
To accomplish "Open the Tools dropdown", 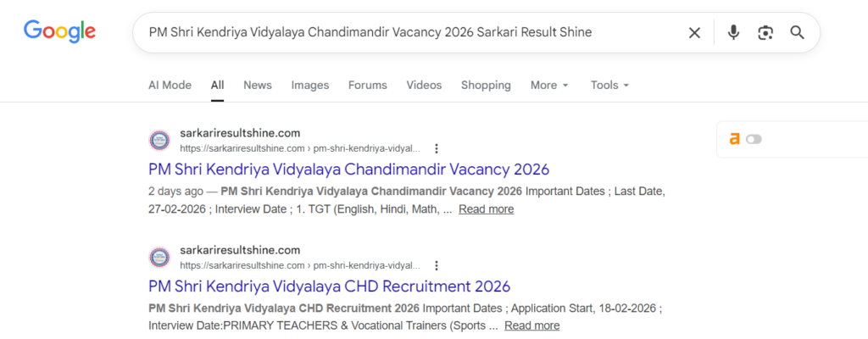I will click(609, 85).
